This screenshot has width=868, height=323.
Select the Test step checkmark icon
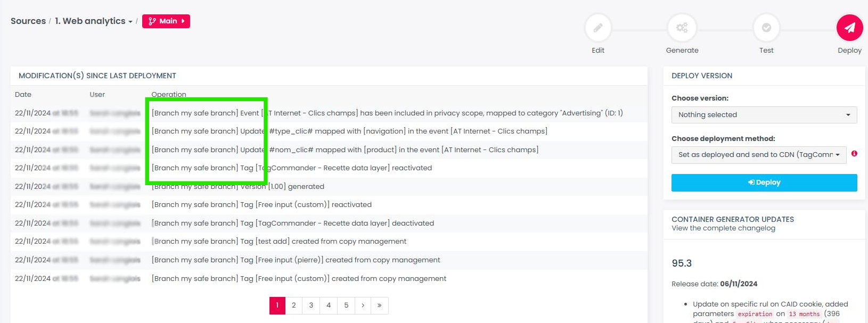point(766,28)
